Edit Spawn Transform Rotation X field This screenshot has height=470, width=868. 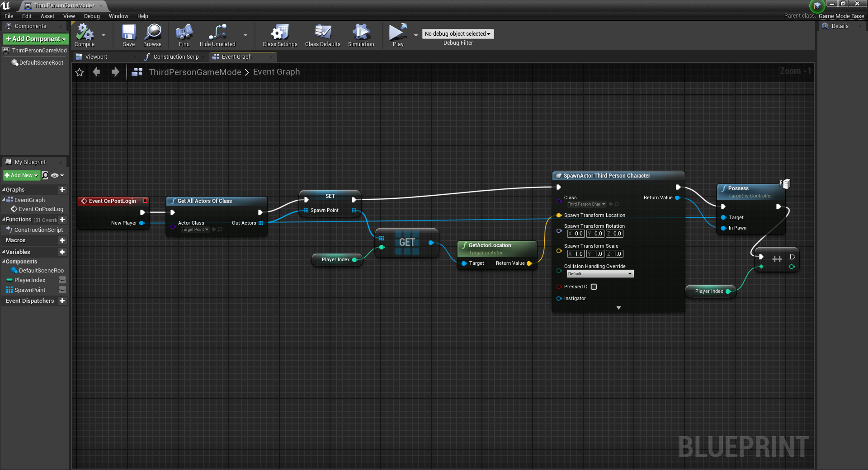pyautogui.click(x=576, y=234)
